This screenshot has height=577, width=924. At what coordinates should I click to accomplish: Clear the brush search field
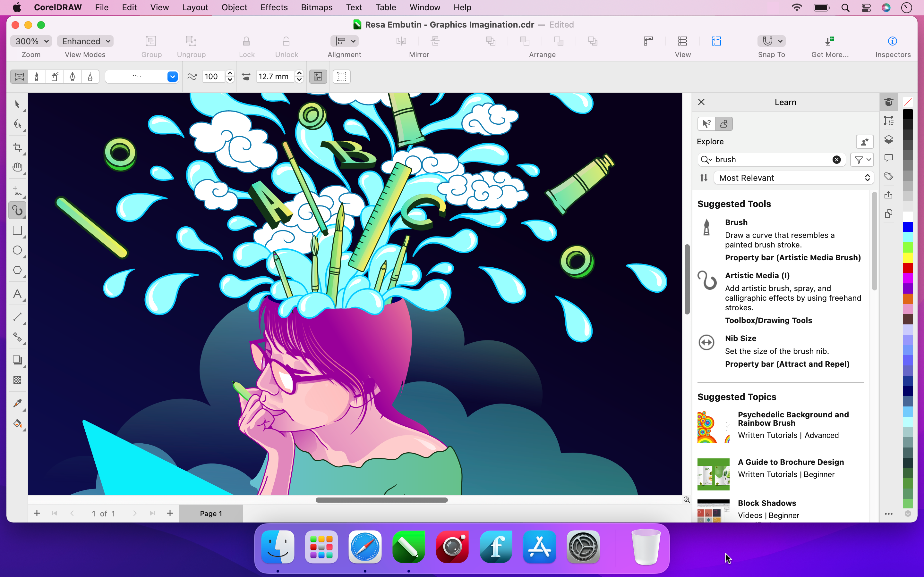click(x=836, y=160)
